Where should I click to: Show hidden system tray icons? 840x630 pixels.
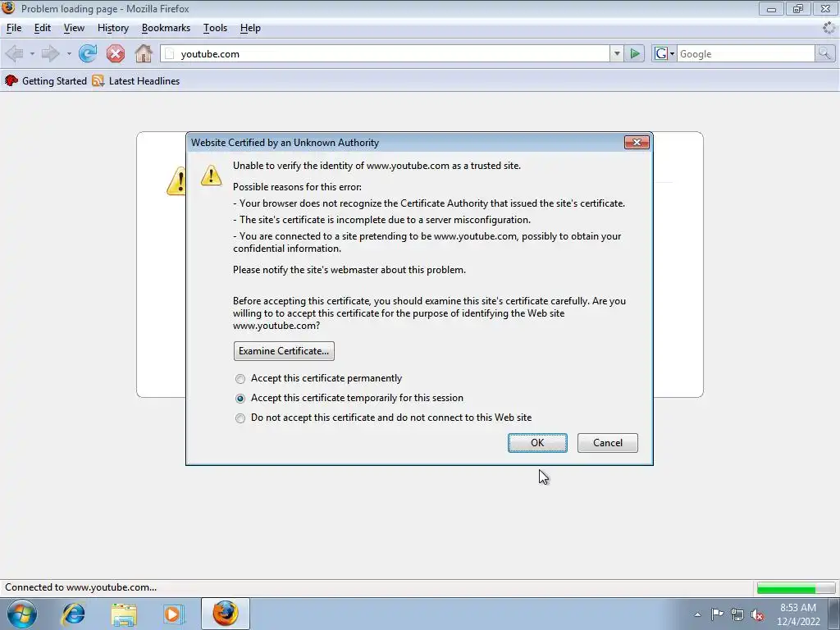pos(697,614)
